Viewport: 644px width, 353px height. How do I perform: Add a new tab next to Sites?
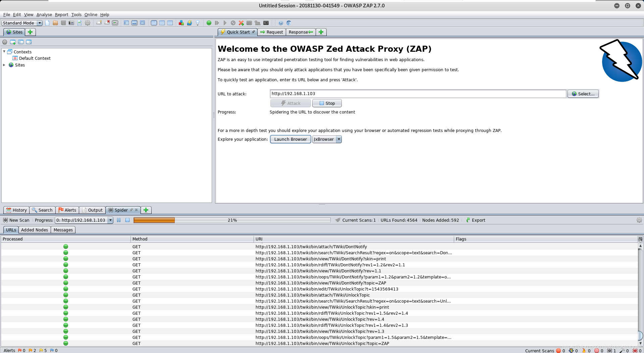pos(30,32)
